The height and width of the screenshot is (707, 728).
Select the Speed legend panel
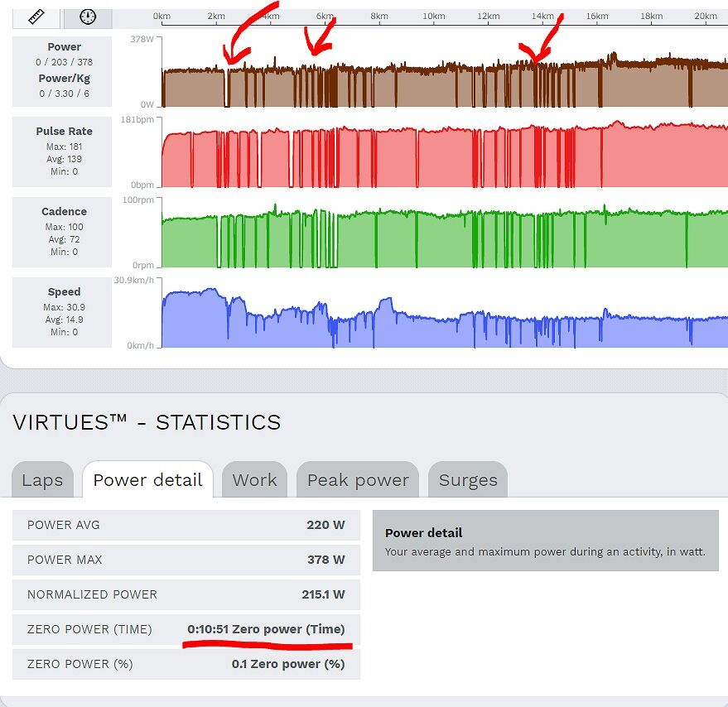62,312
